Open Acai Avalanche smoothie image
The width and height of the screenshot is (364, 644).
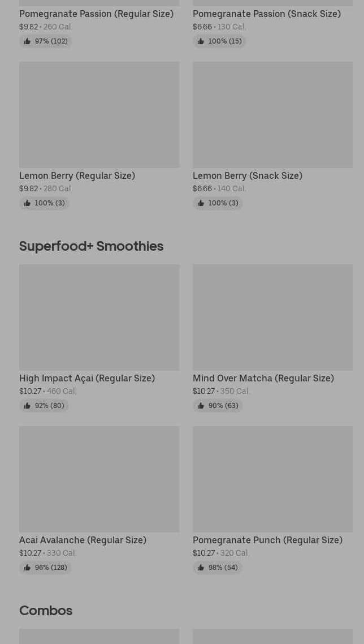point(99,479)
